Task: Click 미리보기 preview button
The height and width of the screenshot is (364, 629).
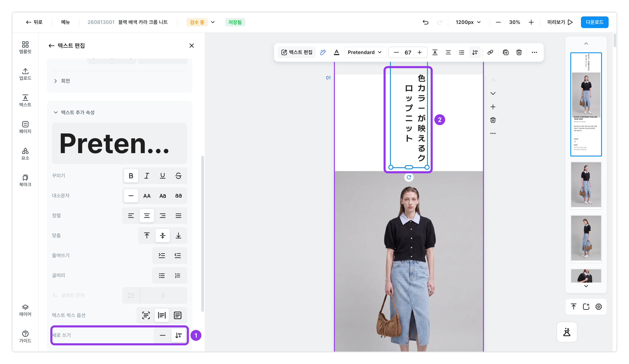Action: [x=560, y=22]
